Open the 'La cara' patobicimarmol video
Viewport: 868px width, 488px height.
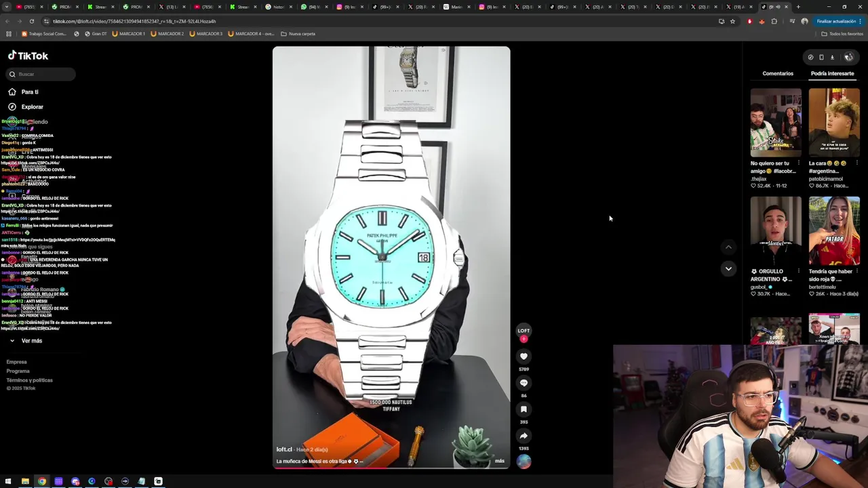pyautogui.click(x=834, y=123)
